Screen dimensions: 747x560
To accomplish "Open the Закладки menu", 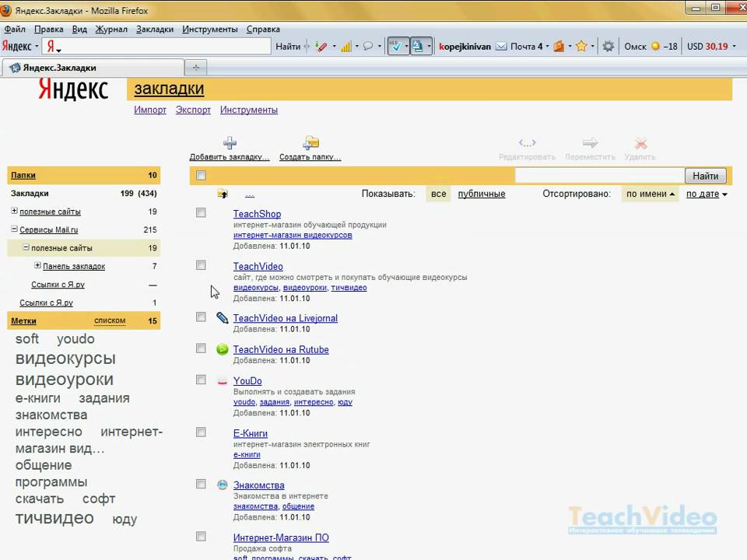I will coord(155,29).
